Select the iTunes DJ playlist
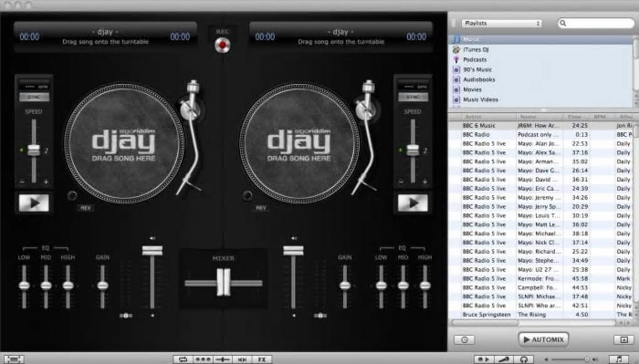The height and width of the screenshot is (364, 639). point(476,49)
